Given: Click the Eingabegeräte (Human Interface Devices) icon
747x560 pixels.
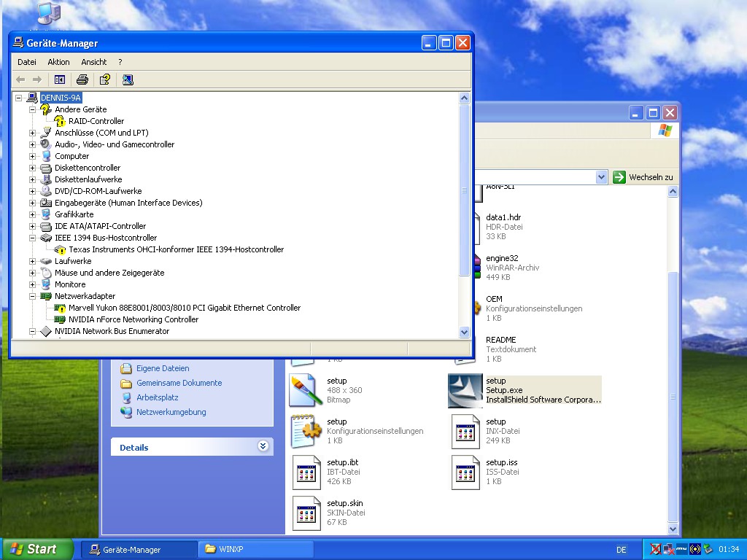Looking at the screenshot, I should point(46,203).
